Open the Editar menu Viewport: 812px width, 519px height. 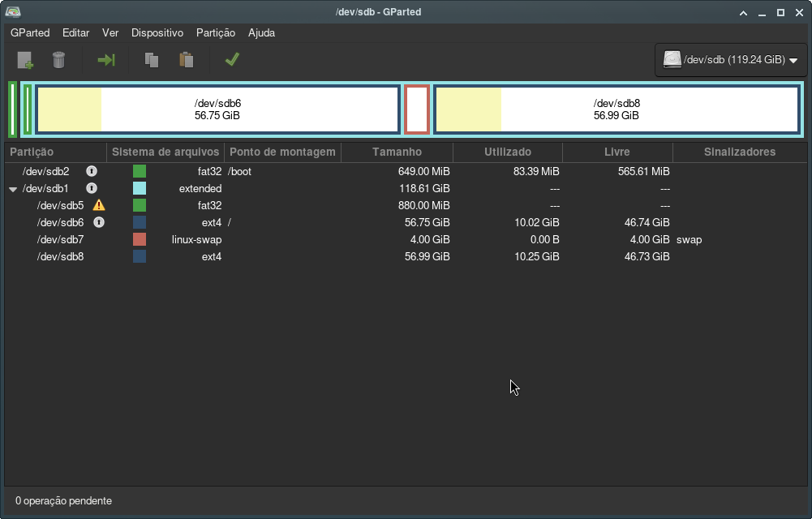pyautogui.click(x=75, y=32)
